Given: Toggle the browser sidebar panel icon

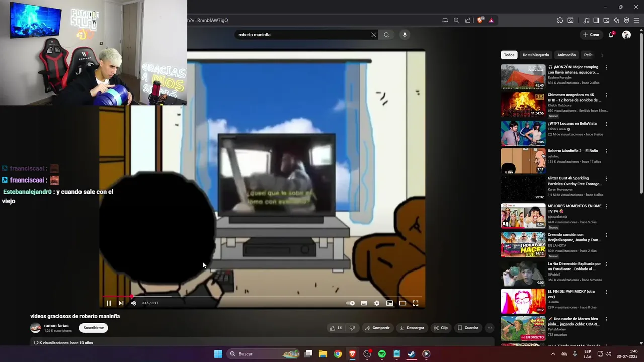Looking at the screenshot, I should (x=596, y=20).
